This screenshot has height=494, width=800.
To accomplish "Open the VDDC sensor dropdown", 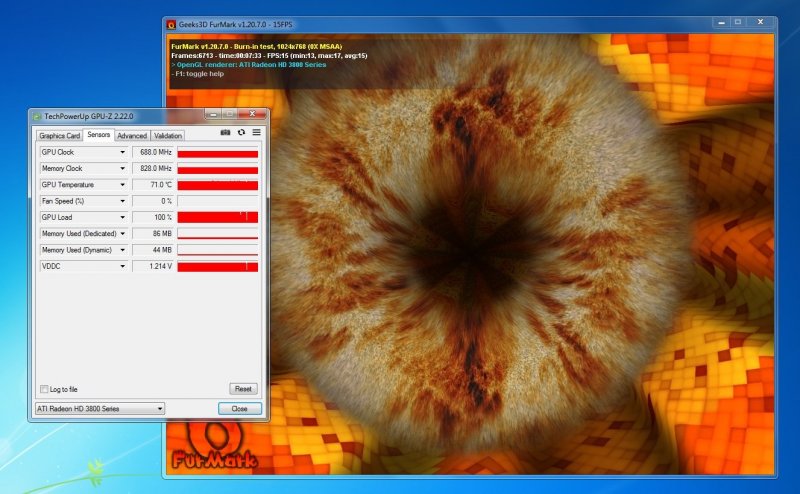I will pyautogui.click(x=123, y=266).
